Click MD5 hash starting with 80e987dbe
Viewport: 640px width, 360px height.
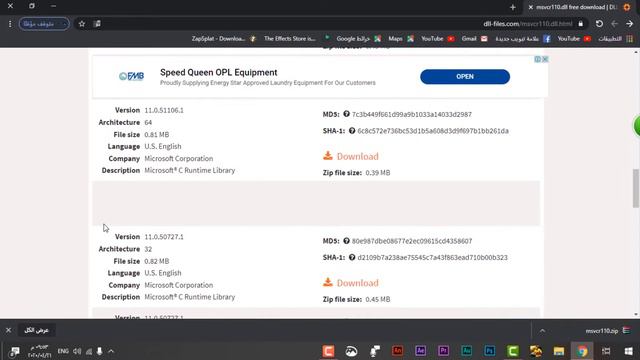point(412,241)
